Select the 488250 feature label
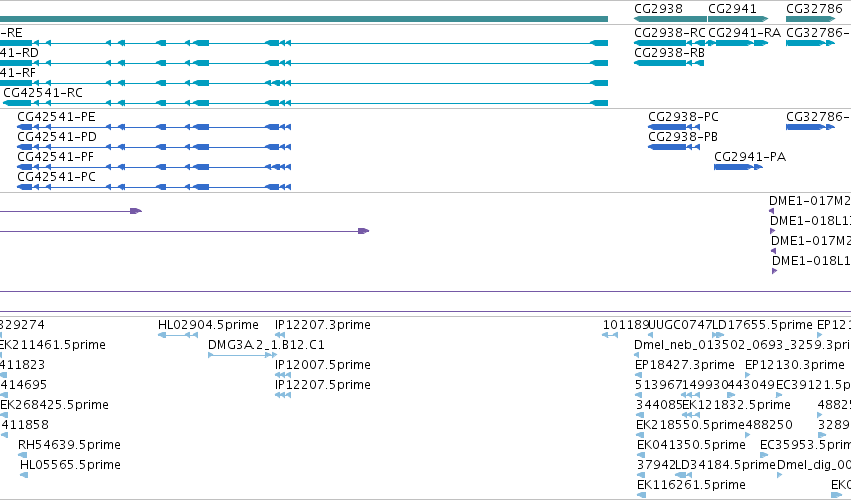 pyautogui.click(x=769, y=425)
